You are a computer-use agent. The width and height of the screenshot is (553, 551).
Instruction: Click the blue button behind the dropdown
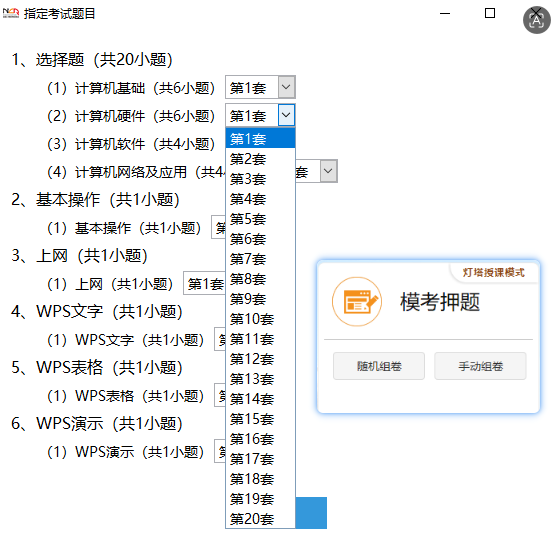pyautogui.click(x=311, y=513)
